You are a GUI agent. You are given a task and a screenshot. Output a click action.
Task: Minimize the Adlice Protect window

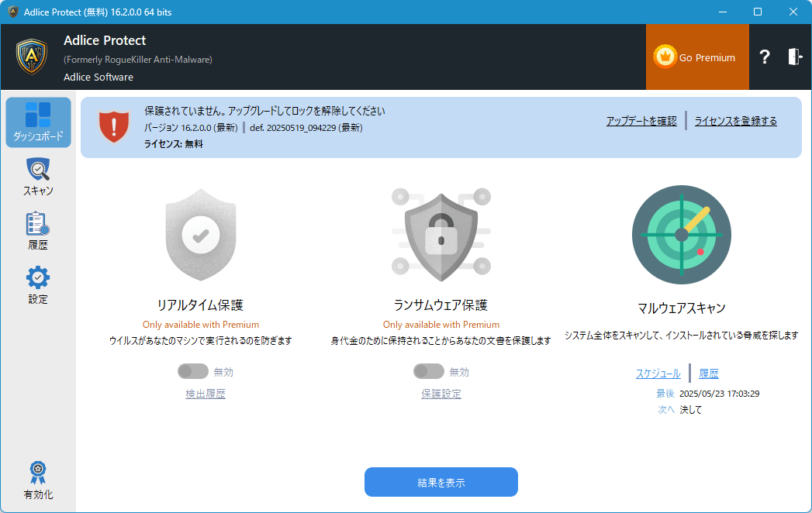tap(723, 12)
